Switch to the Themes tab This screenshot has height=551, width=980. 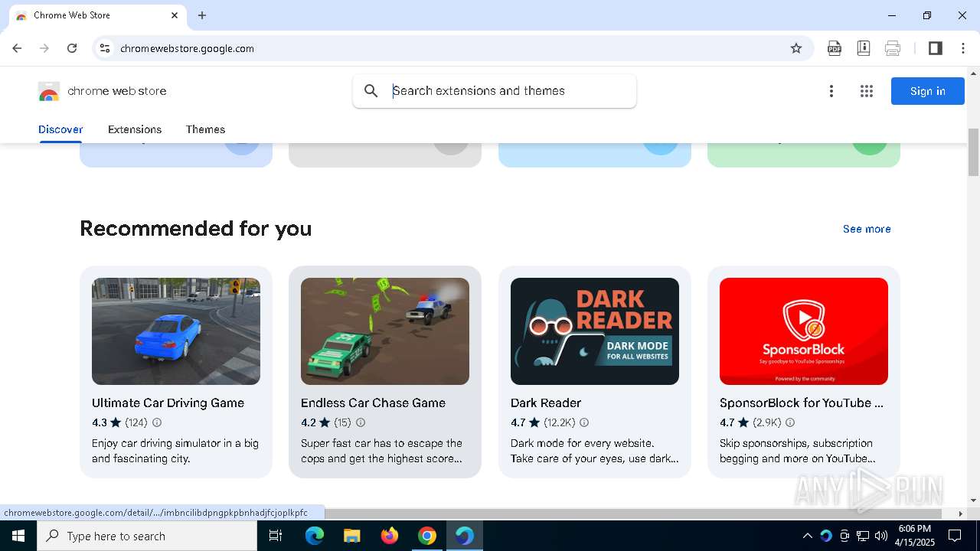pyautogui.click(x=205, y=129)
